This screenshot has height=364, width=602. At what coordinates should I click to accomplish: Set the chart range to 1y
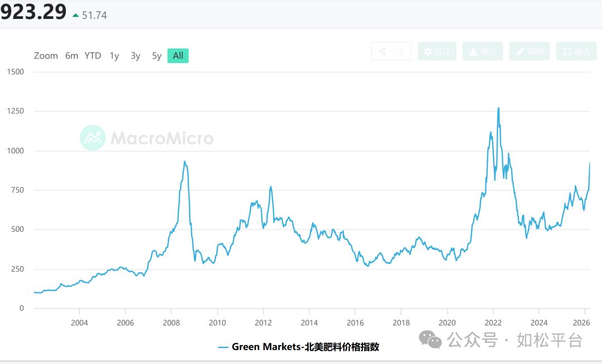(114, 56)
